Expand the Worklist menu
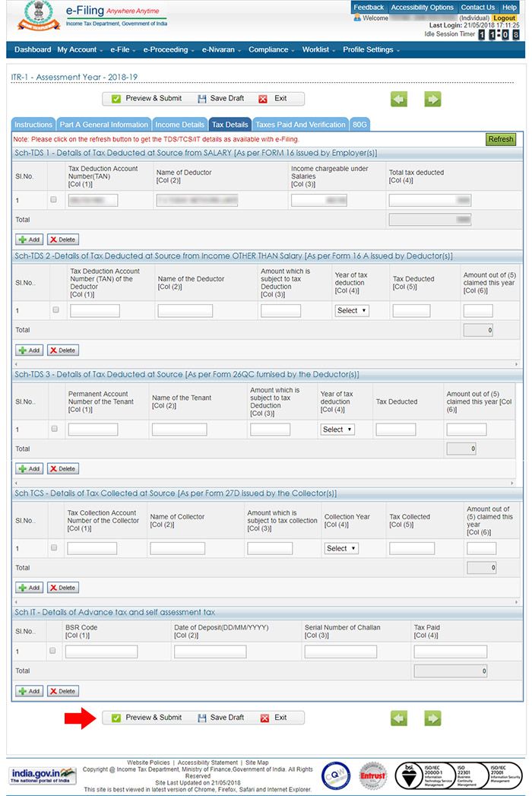Image resolution: width=532 pixels, height=796 pixels. 318,49
